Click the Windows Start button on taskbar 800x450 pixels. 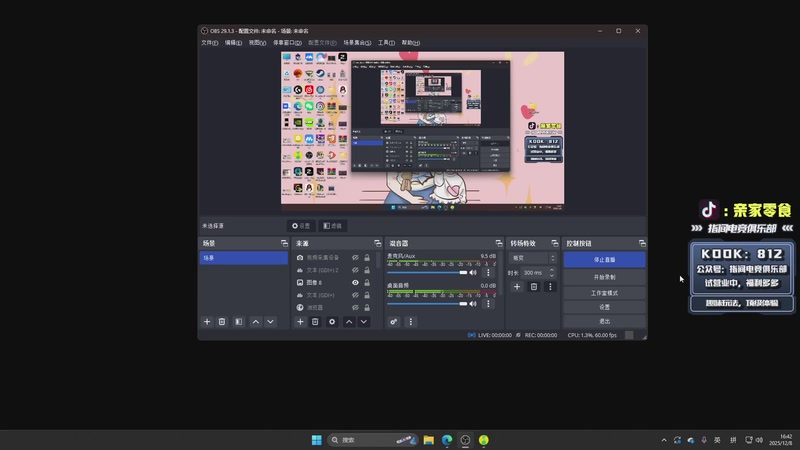click(x=316, y=440)
